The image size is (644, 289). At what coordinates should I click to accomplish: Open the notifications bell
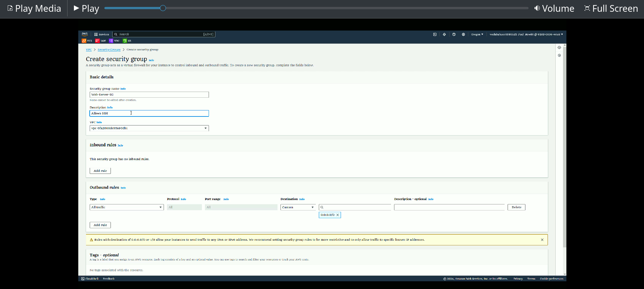(x=444, y=34)
